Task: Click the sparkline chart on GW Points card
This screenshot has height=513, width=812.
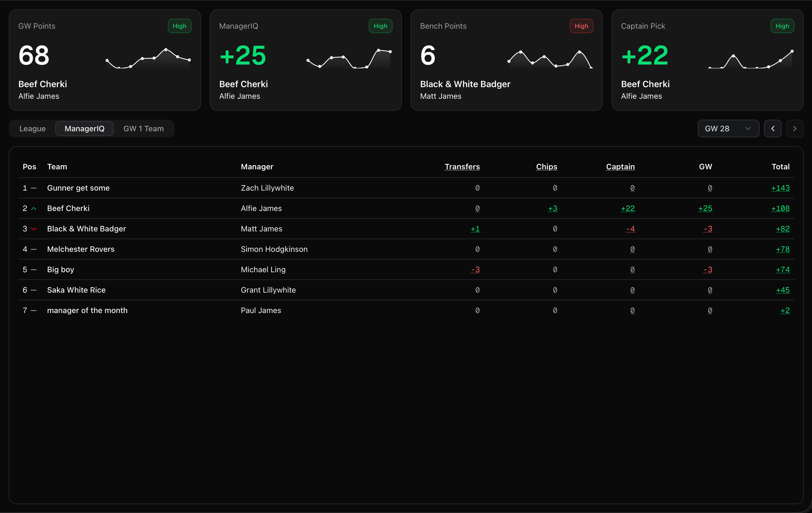Action: pyautogui.click(x=148, y=59)
